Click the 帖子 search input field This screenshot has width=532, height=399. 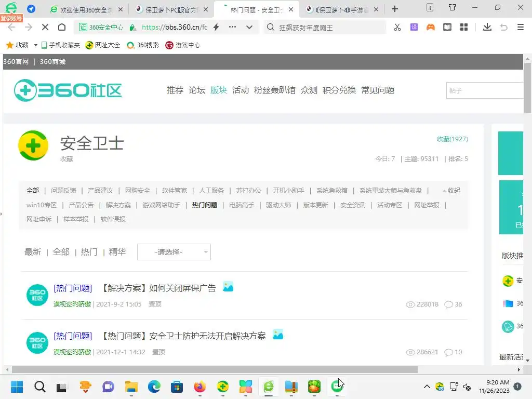pos(485,90)
